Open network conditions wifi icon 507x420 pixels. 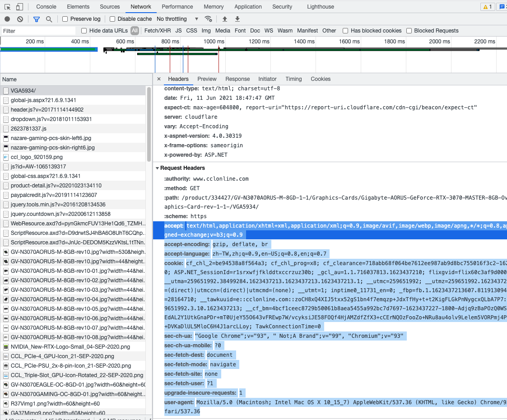(x=209, y=19)
